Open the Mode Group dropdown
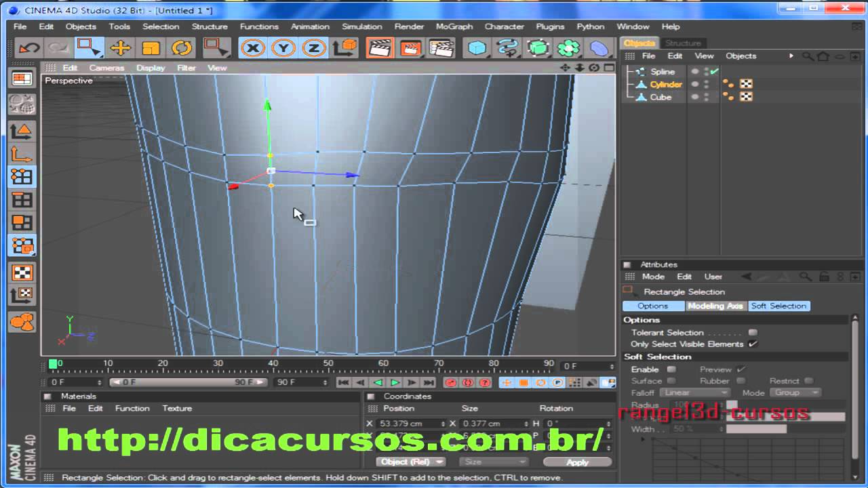The width and height of the screenshot is (868, 488). click(x=796, y=392)
